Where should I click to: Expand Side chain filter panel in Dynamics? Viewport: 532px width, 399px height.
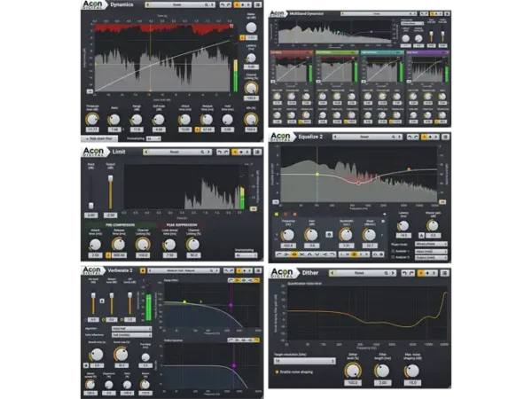point(99,138)
